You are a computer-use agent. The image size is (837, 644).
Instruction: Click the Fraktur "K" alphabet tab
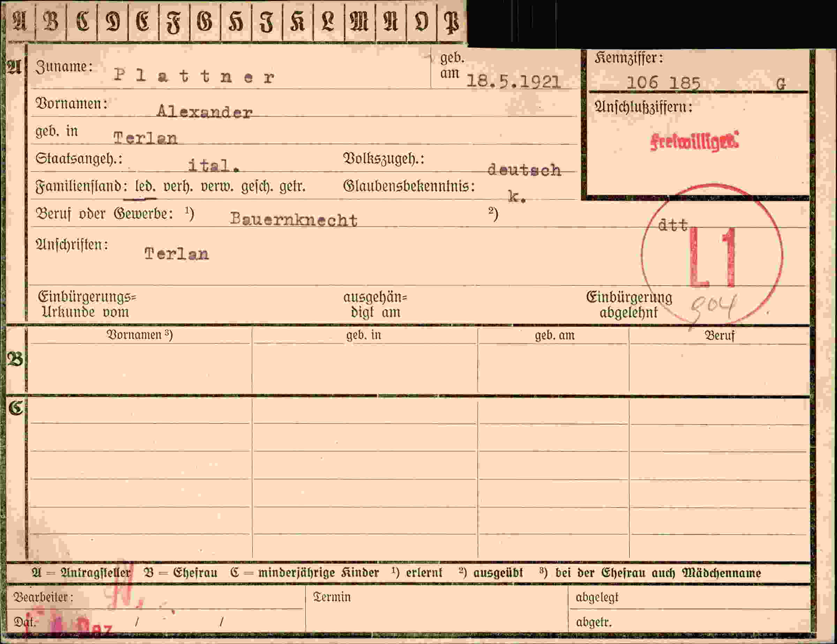click(x=297, y=21)
